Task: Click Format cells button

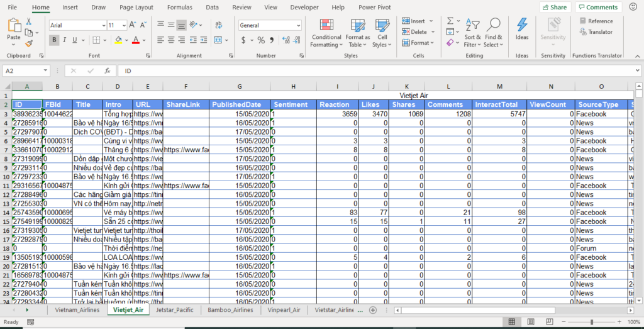Action: point(418,43)
